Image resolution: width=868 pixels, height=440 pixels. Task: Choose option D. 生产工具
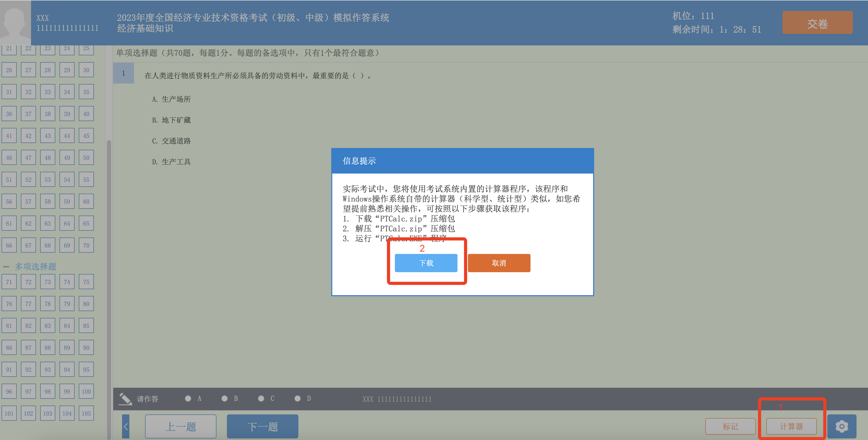[x=171, y=162]
